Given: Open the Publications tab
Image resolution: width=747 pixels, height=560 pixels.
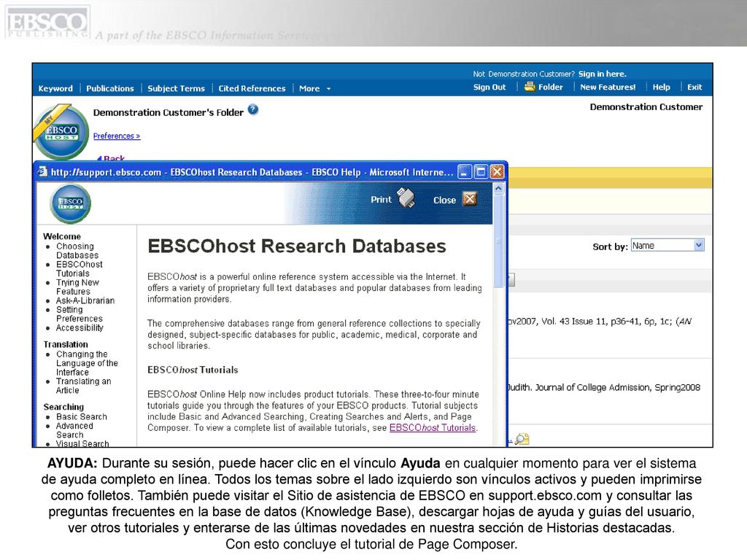Looking at the screenshot, I should click(x=110, y=88).
